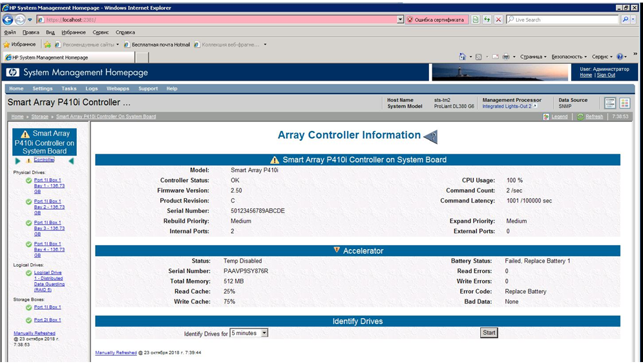The width and height of the screenshot is (643, 364).
Task: Click the help arrow beside Array Controller Information
Action: tap(430, 137)
